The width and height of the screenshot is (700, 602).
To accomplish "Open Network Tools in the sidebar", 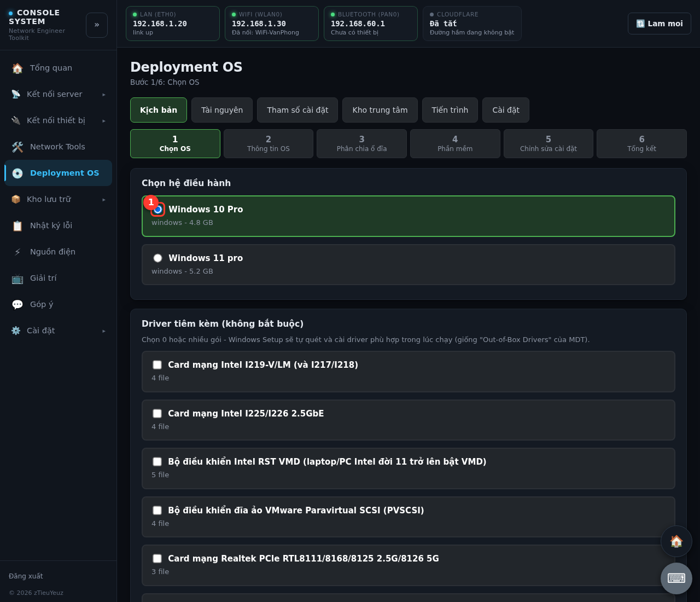I will [58, 147].
